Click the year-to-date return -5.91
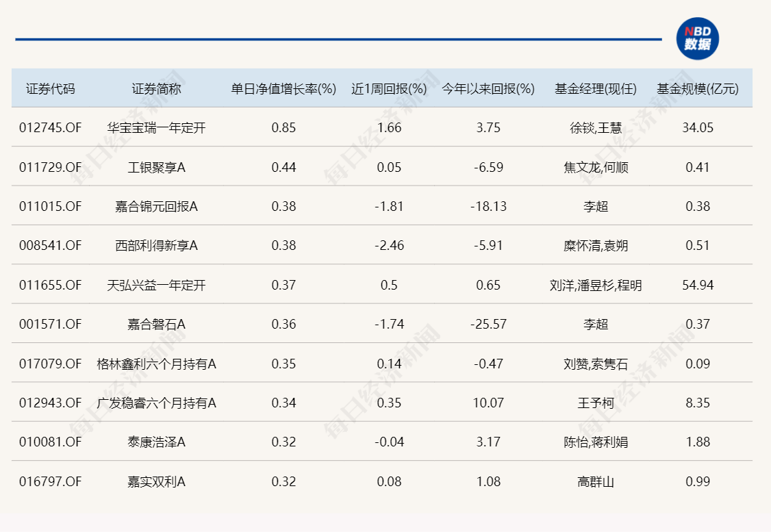Image resolution: width=771 pixels, height=532 pixels. pos(488,245)
